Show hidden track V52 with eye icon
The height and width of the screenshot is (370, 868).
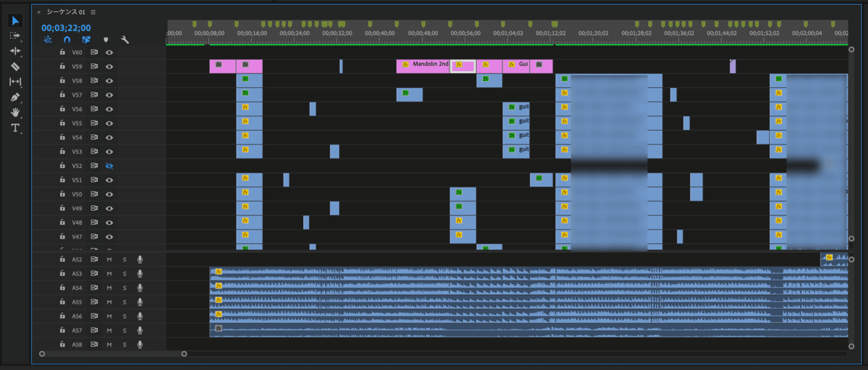tap(108, 166)
